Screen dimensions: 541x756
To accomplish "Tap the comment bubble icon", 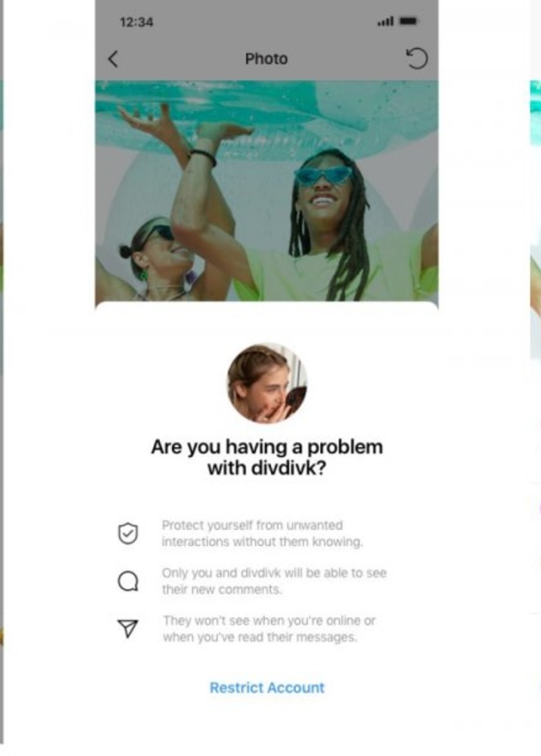I will click(128, 581).
